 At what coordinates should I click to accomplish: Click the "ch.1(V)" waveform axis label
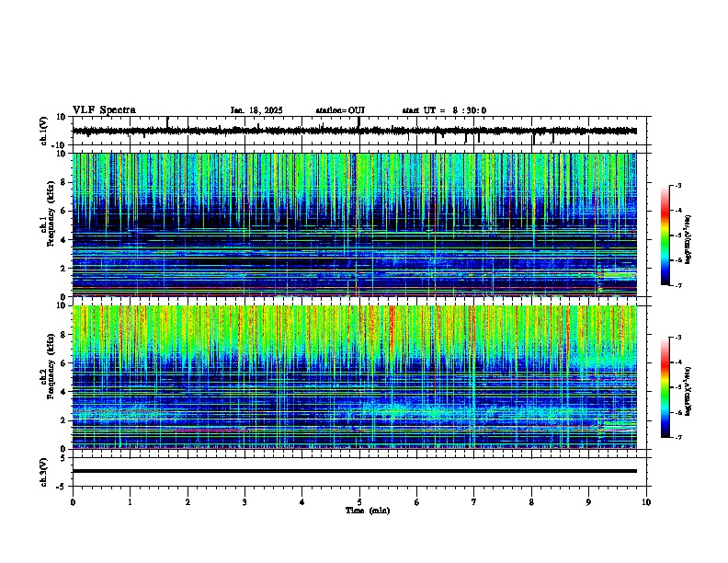tap(44, 131)
